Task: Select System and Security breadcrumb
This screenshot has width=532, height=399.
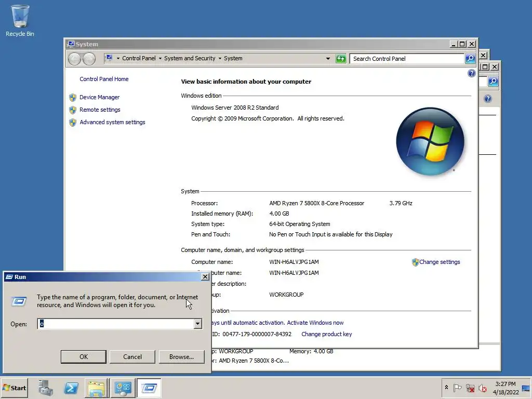Action: click(190, 58)
